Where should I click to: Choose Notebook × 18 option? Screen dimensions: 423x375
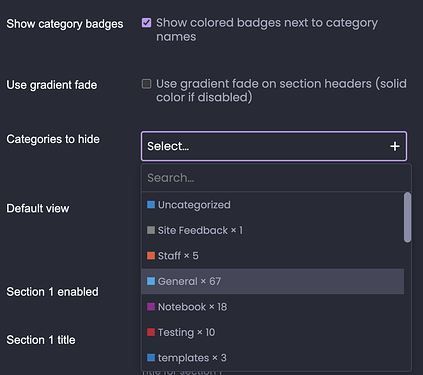273,307
